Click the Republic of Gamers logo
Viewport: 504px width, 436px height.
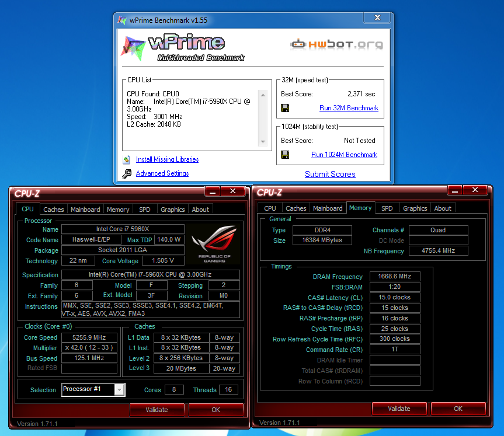(214, 244)
